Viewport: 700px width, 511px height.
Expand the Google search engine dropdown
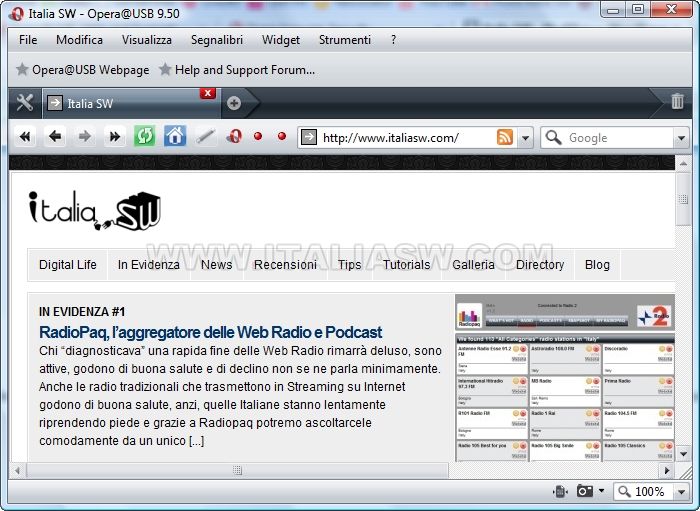coord(681,138)
